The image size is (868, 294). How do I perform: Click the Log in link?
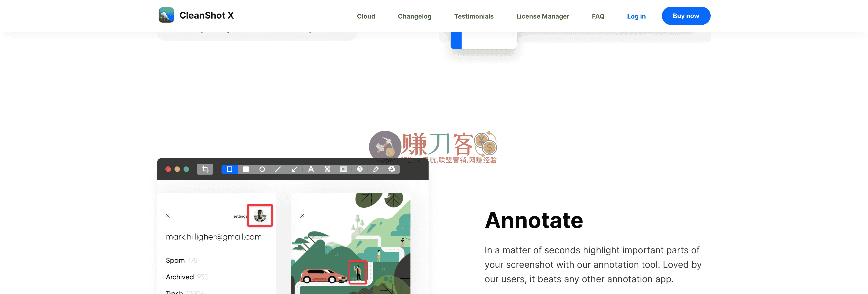636,16
